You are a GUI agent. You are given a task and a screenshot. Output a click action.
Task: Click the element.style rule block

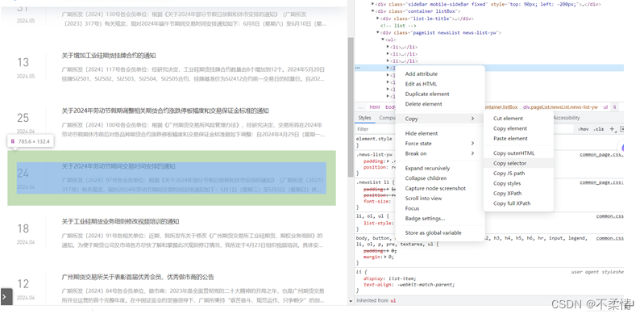(374, 142)
